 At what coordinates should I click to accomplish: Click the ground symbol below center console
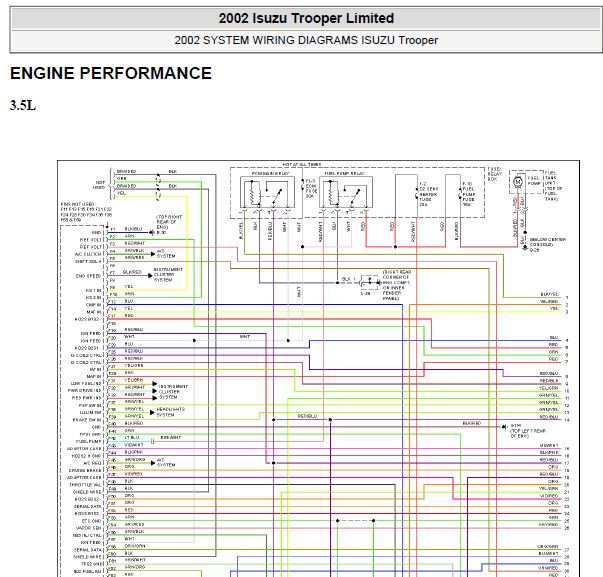point(525,247)
